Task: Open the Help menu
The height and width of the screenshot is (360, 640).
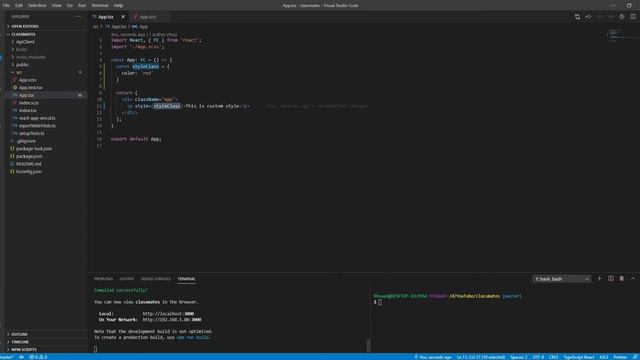Action: coord(118,5)
